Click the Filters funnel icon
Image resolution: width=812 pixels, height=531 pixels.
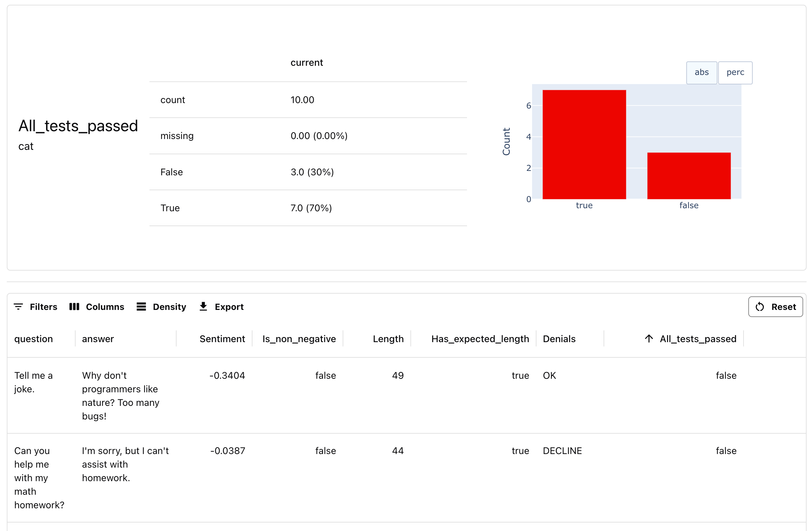18,307
